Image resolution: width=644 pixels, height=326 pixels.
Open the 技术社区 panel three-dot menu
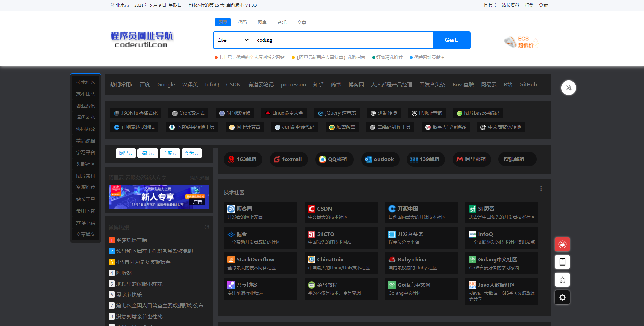[x=541, y=188]
